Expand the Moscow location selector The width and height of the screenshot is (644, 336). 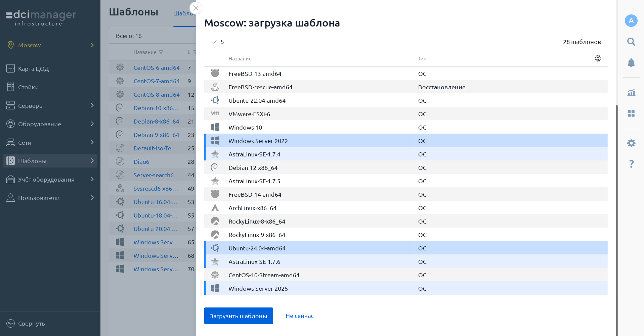[x=50, y=45]
